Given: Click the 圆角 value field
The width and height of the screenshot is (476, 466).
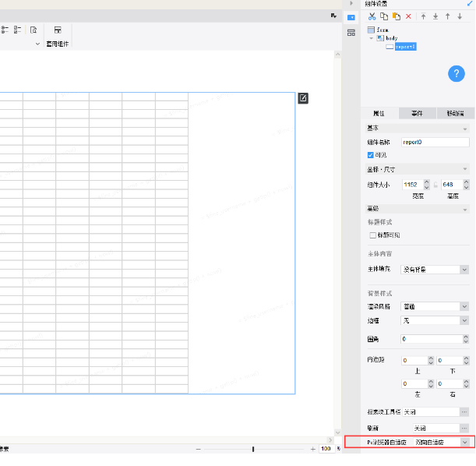Looking at the screenshot, I should point(432,339).
